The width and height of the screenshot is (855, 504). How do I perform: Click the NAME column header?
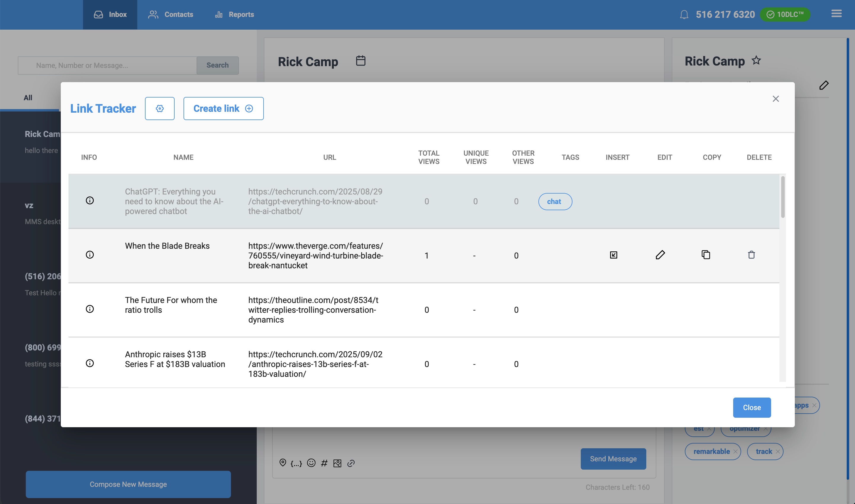tap(183, 157)
